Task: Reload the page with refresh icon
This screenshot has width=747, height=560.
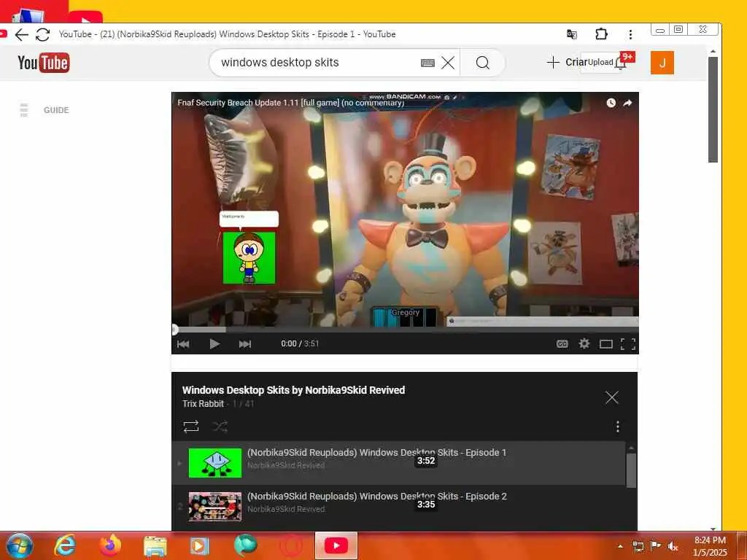Action: [x=43, y=34]
